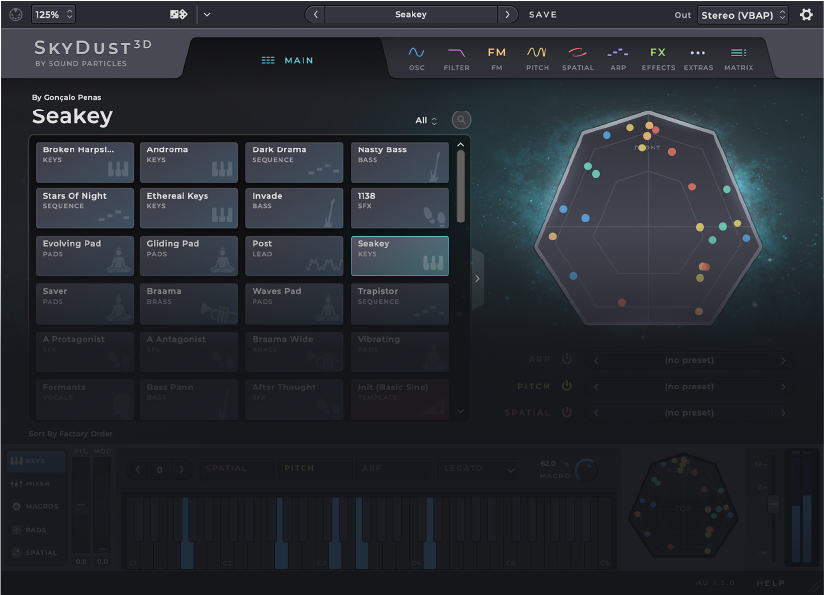Viewport: 824px width, 595px height.
Task: Select the Androma keys preset
Action: 189,162
